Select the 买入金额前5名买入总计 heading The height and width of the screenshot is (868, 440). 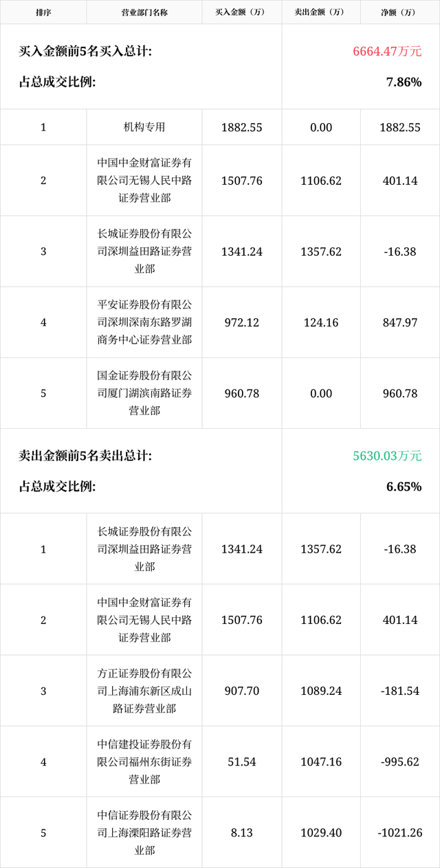click(x=85, y=52)
